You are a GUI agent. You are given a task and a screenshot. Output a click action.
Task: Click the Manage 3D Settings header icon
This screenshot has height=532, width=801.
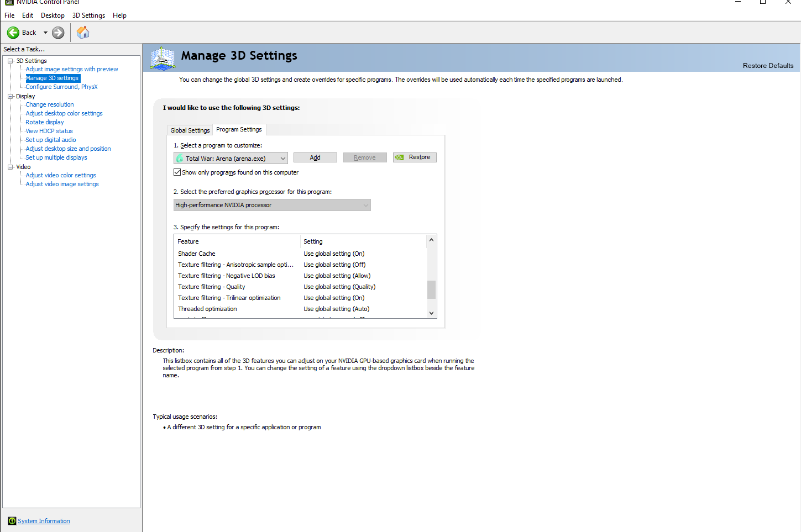(163, 58)
